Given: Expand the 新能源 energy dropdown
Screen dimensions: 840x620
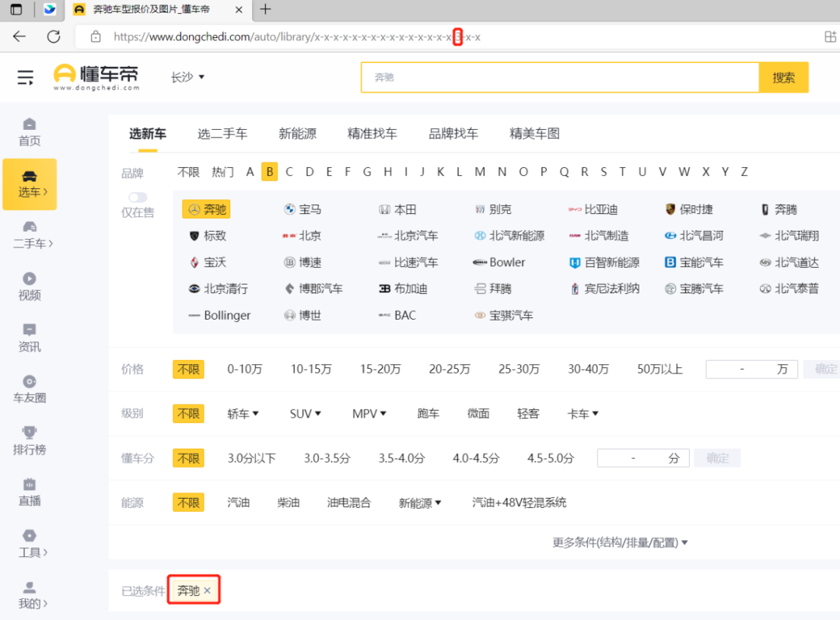Looking at the screenshot, I should click(x=420, y=503).
